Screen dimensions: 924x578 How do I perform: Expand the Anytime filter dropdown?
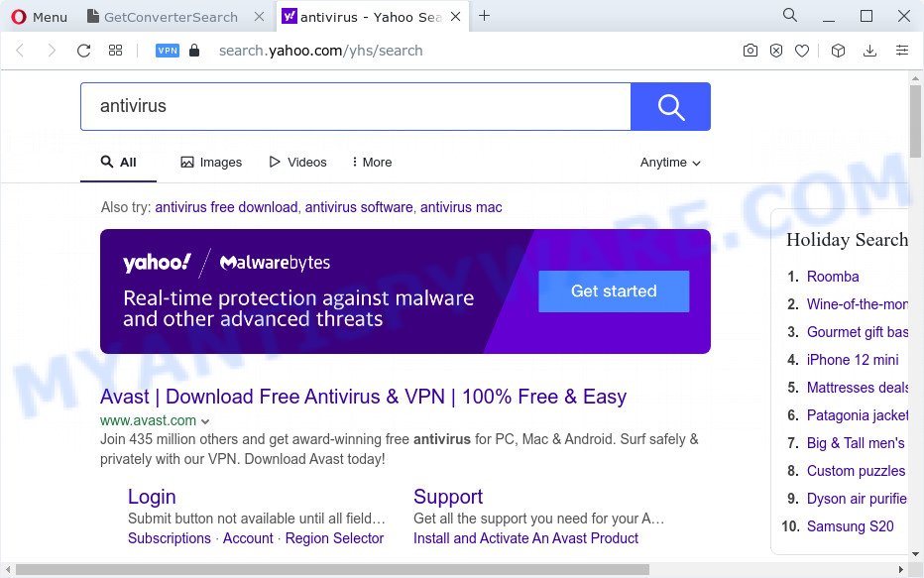(x=670, y=162)
